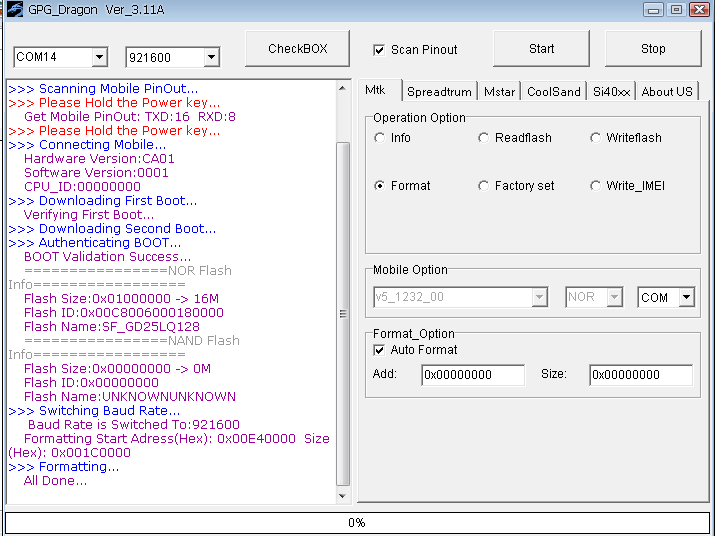715x536 pixels.
Task: Disable the Auto Format checkbox
Action: coord(379,350)
